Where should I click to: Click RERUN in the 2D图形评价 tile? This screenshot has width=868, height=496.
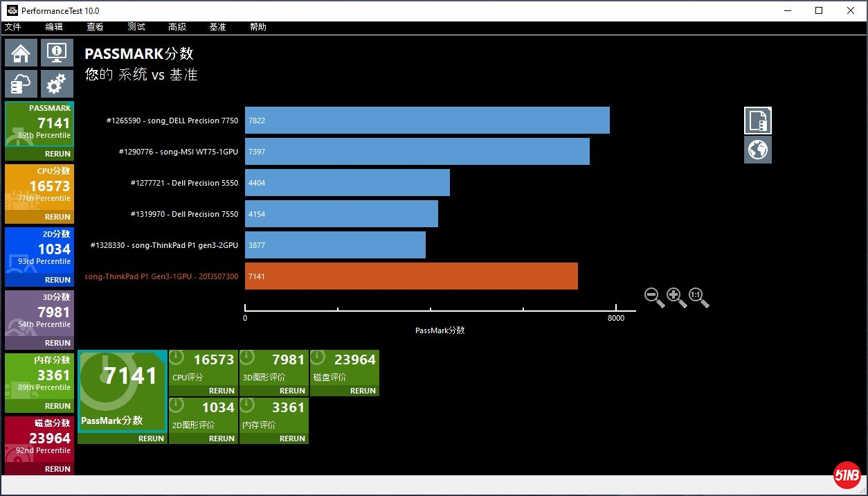[x=221, y=439]
